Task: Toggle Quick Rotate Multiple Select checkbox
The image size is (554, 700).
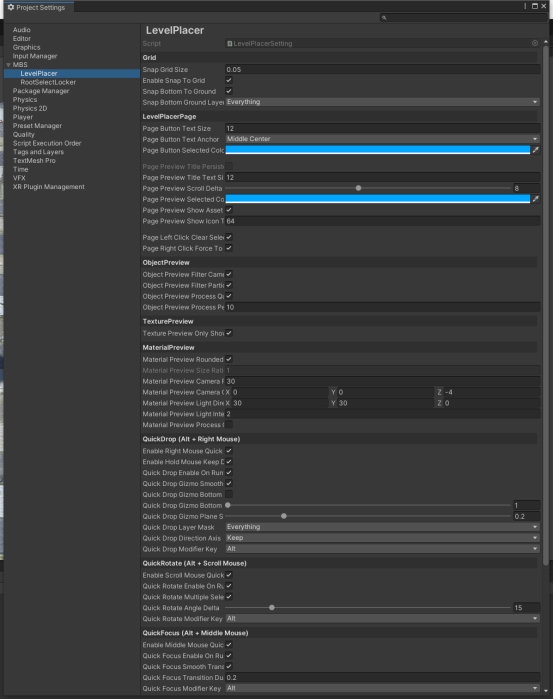Action: (x=229, y=597)
